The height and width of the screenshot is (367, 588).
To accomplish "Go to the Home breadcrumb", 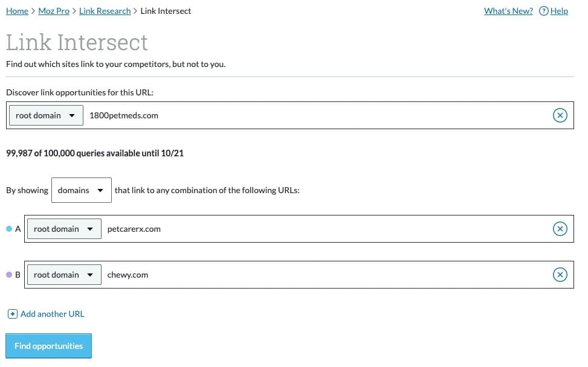I will pos(17,11).
